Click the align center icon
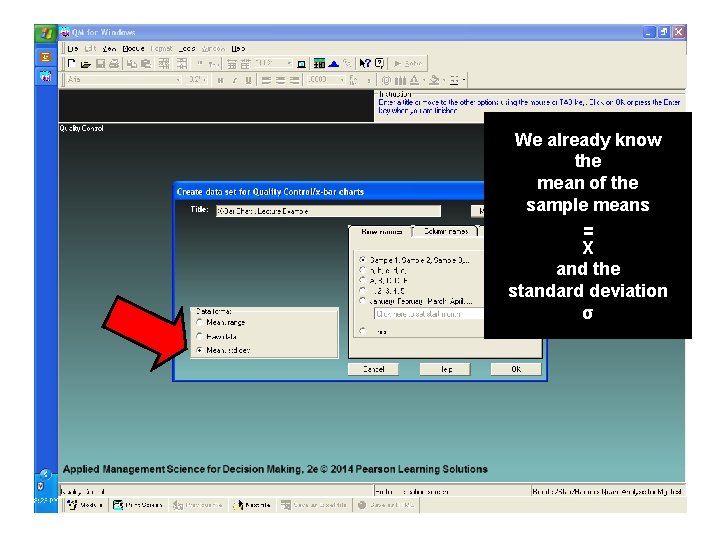Image resolution: width=720 pixels, height=540 pixels. click(280, 80)
